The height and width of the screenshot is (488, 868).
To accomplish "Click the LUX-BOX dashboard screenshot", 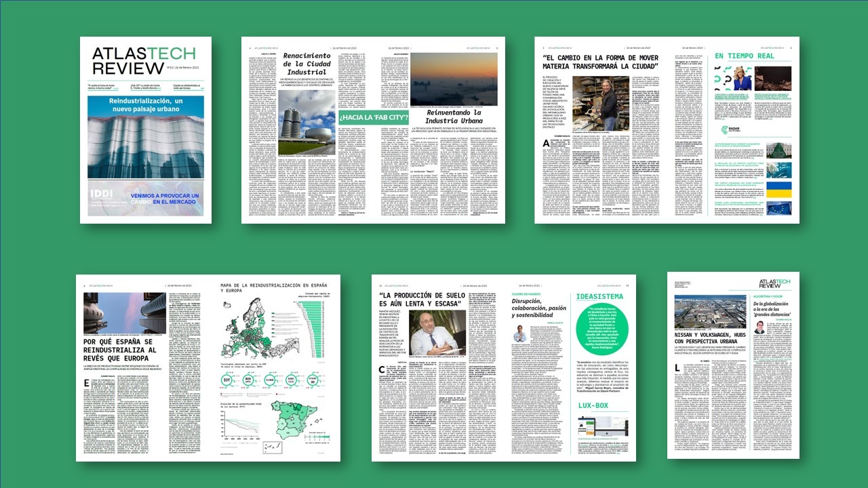I will point(603,425).
